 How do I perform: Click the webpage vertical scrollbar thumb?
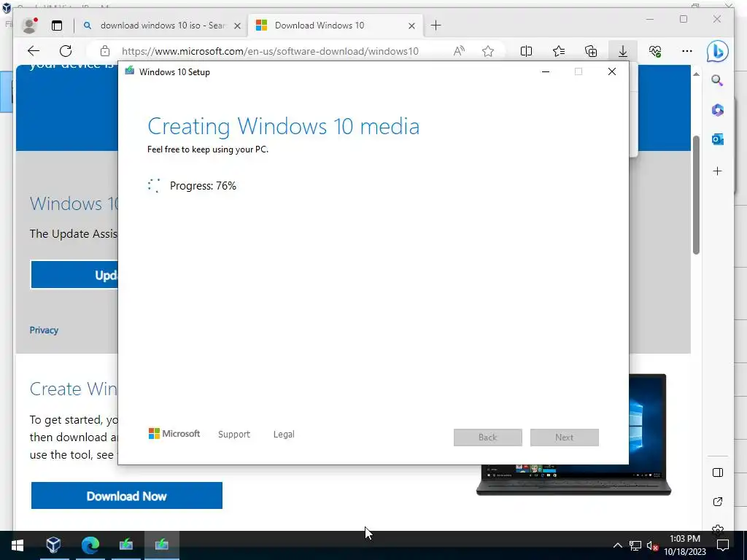coord(696,195)
